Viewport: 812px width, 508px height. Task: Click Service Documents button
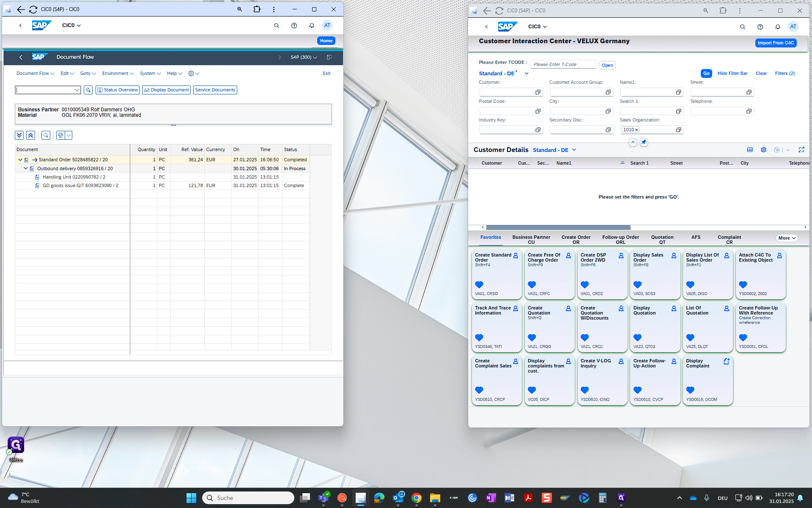[x=215, y=90]
